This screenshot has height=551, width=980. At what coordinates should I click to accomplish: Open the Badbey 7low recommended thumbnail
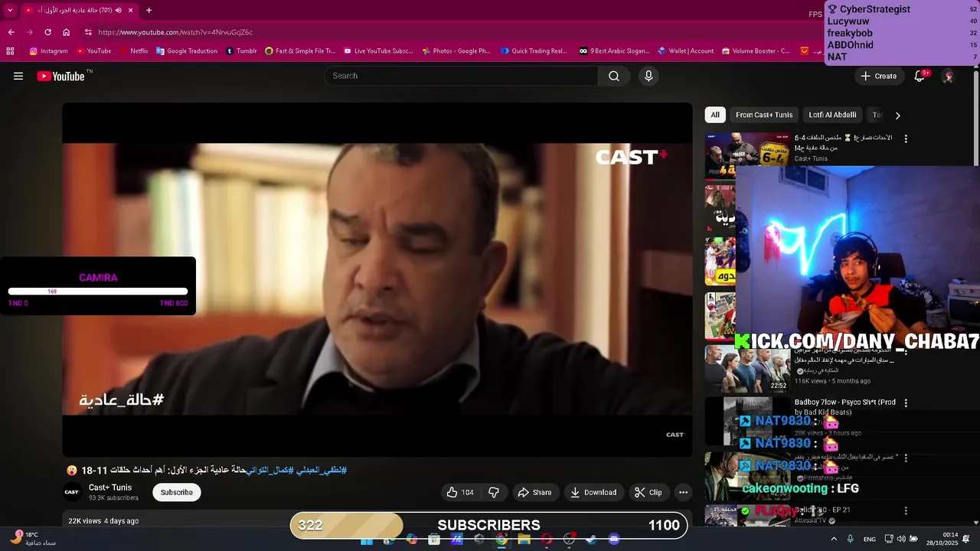747,421
